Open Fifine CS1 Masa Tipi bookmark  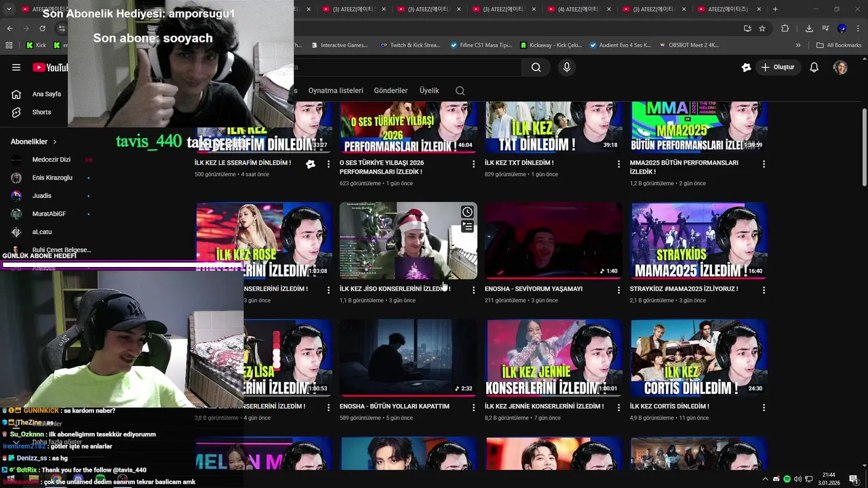481,45
